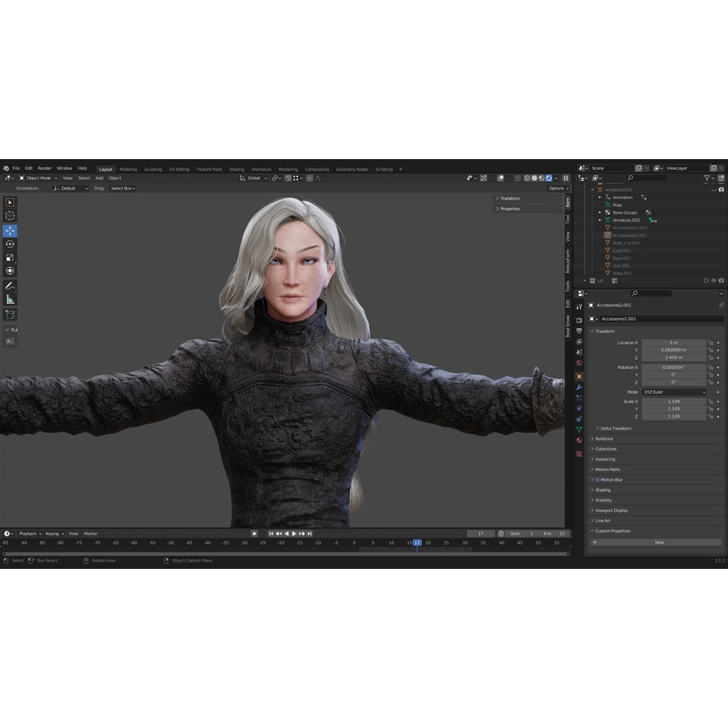Switch to wireframe viewport shading
The width and height of the screenshot is (728, 728).
pos(527,178)
